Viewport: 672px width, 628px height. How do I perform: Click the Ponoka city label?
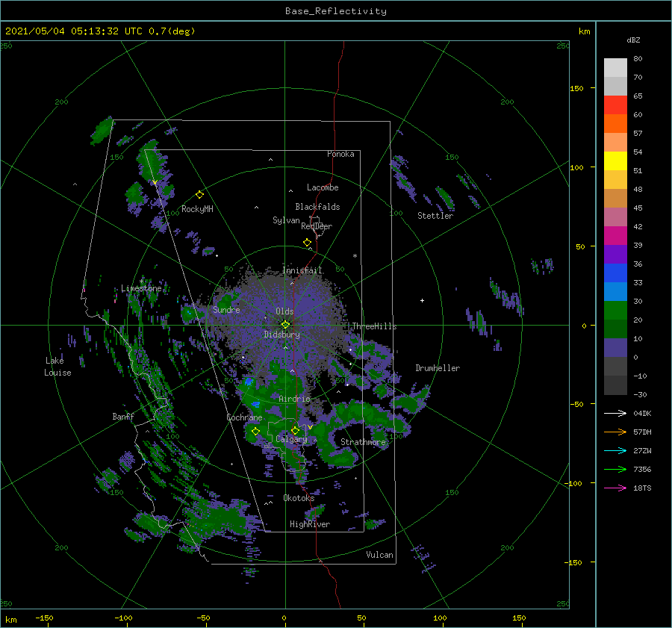[x=340, y=154]
